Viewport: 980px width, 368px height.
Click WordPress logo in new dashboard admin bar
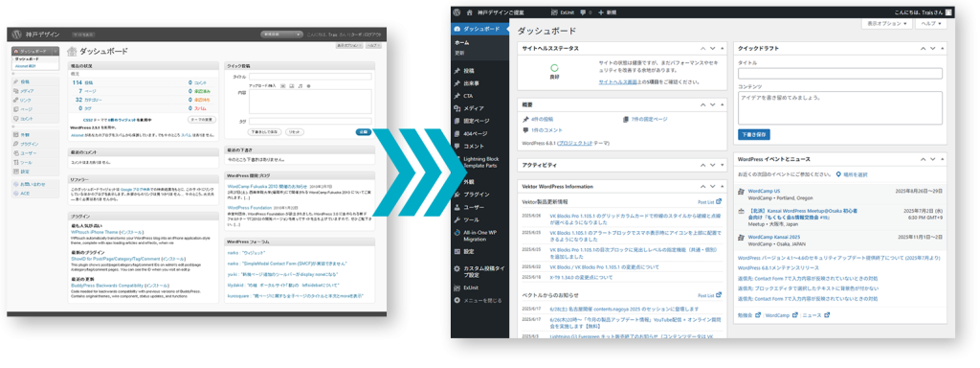[457, 11]
